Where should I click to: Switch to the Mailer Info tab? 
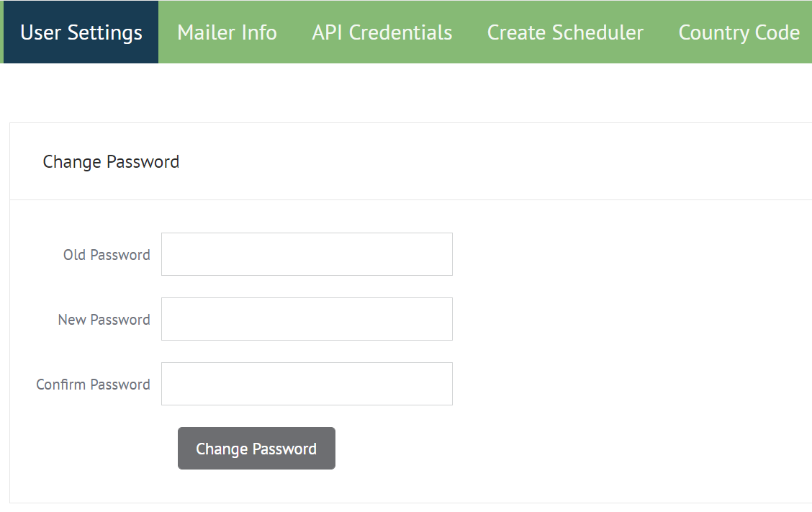227,32
